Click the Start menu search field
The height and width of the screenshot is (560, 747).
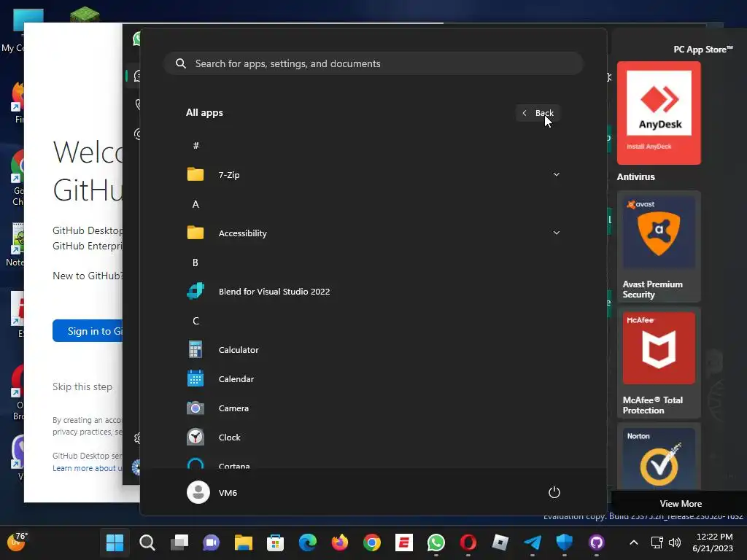pos(373,63)
